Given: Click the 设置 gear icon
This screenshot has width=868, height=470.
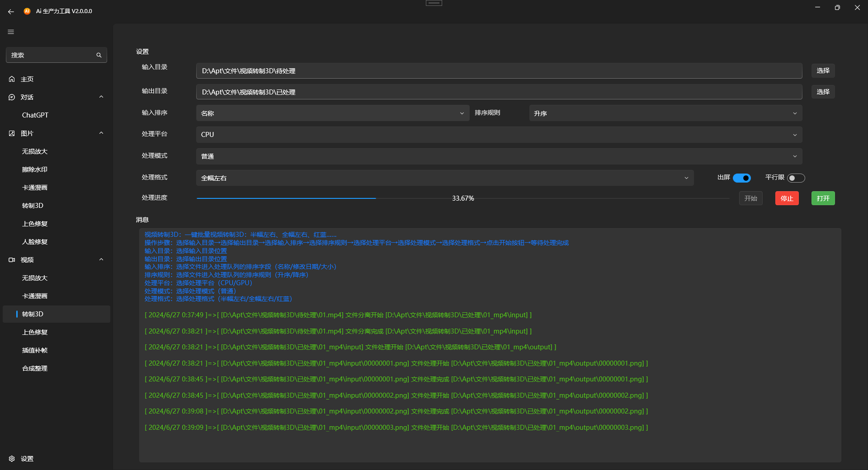Looking at the screenshot, I should coord(12,459).
